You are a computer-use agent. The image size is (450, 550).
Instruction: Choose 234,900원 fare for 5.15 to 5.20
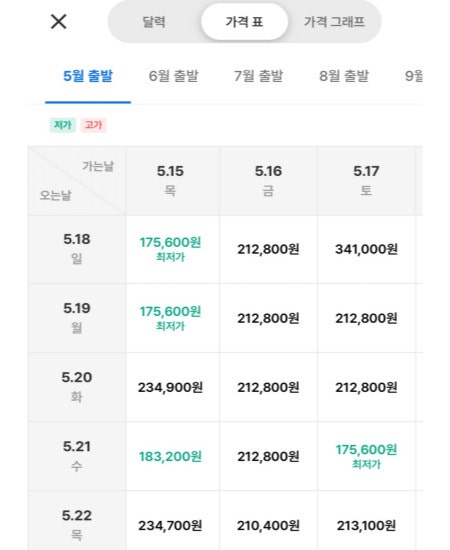pyautogui.click(x=170, y=387)
